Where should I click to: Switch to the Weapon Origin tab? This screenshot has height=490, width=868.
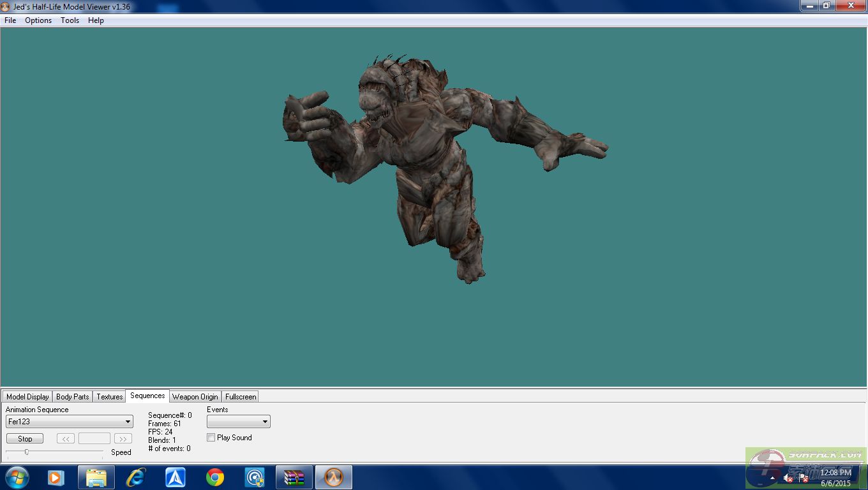pos(195,396)
